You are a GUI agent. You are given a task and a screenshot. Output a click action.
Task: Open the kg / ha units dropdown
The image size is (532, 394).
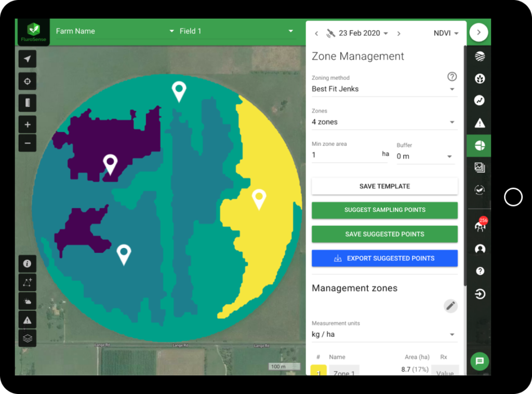pos(384,334)
